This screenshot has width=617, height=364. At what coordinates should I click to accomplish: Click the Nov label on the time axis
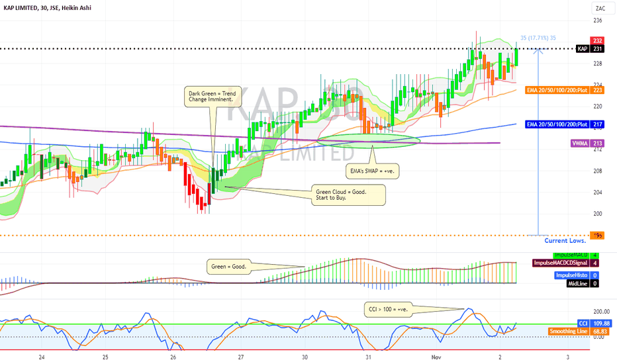(436, 357)
